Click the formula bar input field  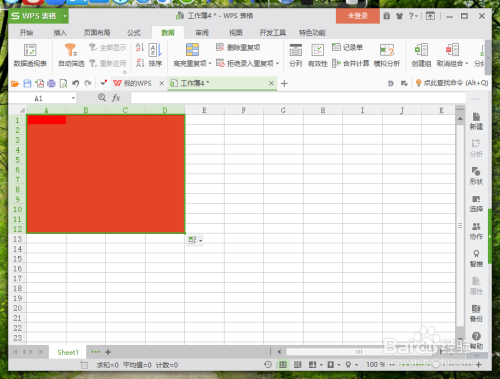tap(298, 98)
